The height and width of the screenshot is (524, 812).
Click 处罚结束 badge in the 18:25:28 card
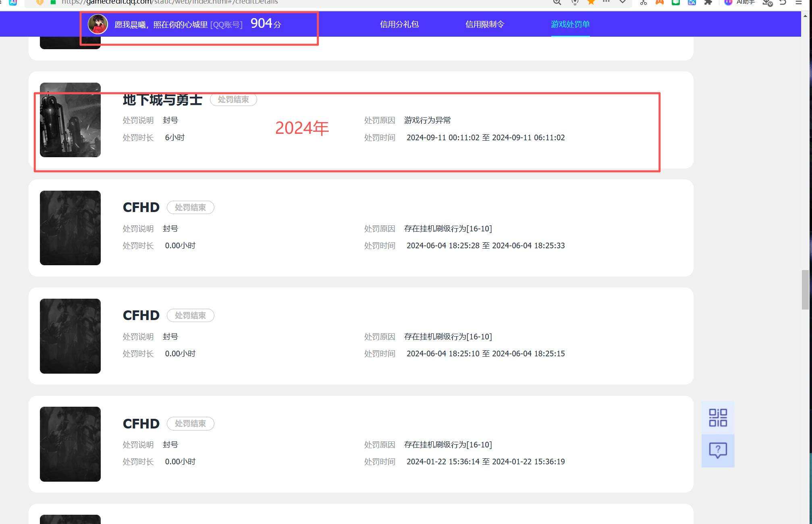(x=190, y=208)
